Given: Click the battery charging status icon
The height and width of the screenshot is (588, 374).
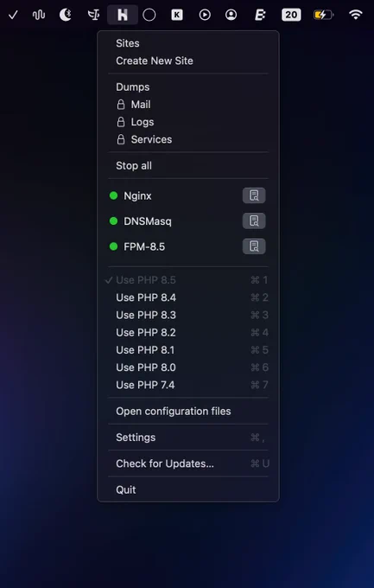Looking at the screenshot, I should pos(324,15).
